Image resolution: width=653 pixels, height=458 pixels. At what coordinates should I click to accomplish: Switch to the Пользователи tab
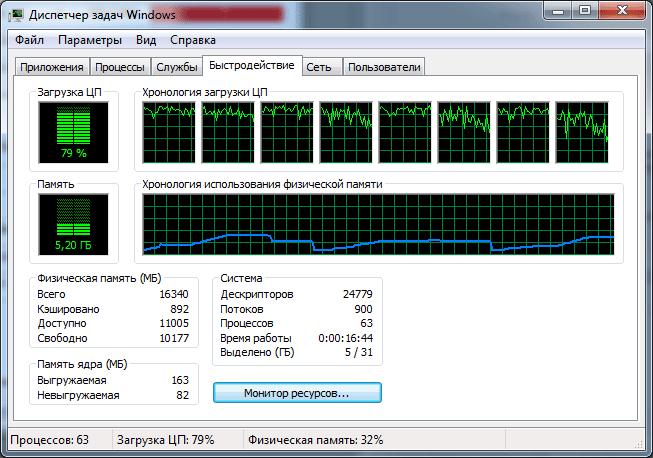tap(384, 67)
